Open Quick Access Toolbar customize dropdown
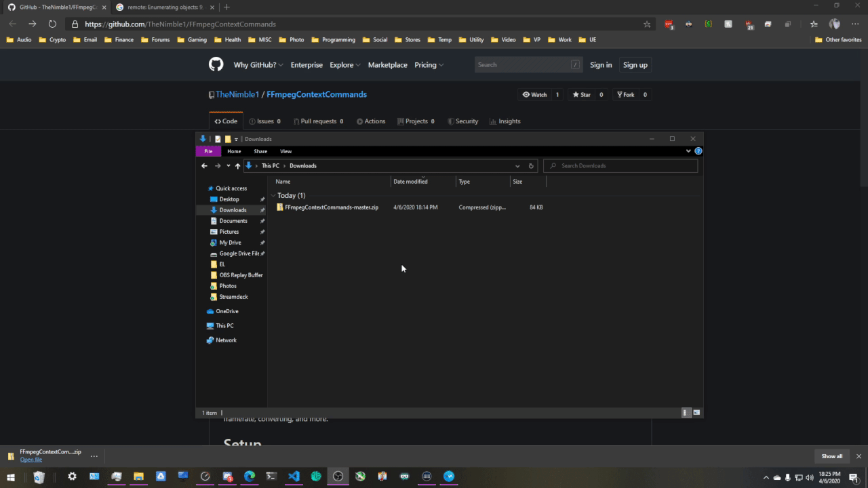The height and width of the screenshot is (488, 868). point(237,139)
